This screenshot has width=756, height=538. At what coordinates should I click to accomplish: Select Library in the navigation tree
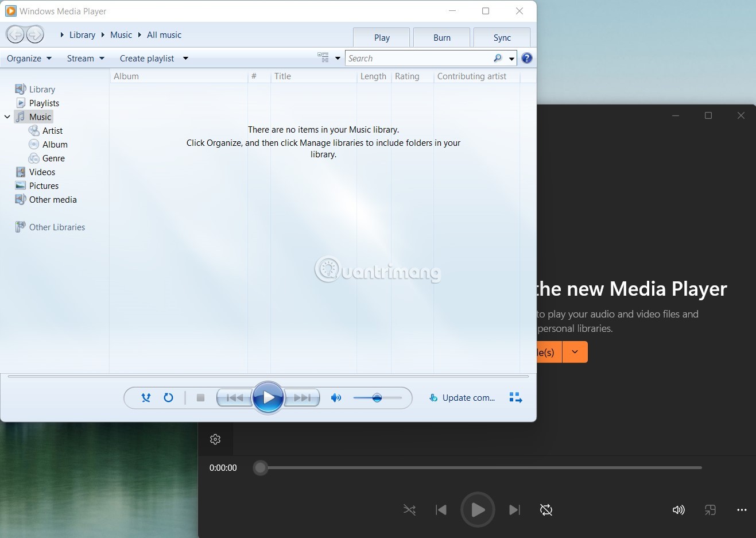click(x=35, y=89)
